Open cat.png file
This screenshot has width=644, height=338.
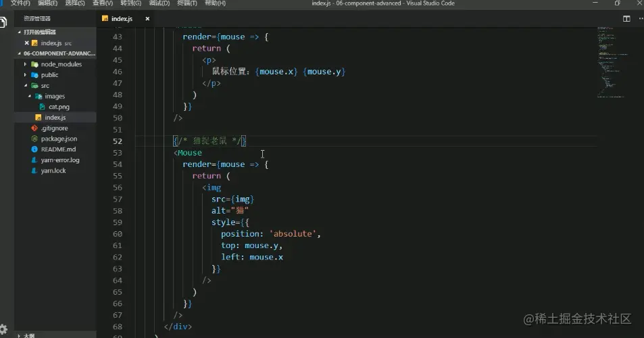coord(56,107)
